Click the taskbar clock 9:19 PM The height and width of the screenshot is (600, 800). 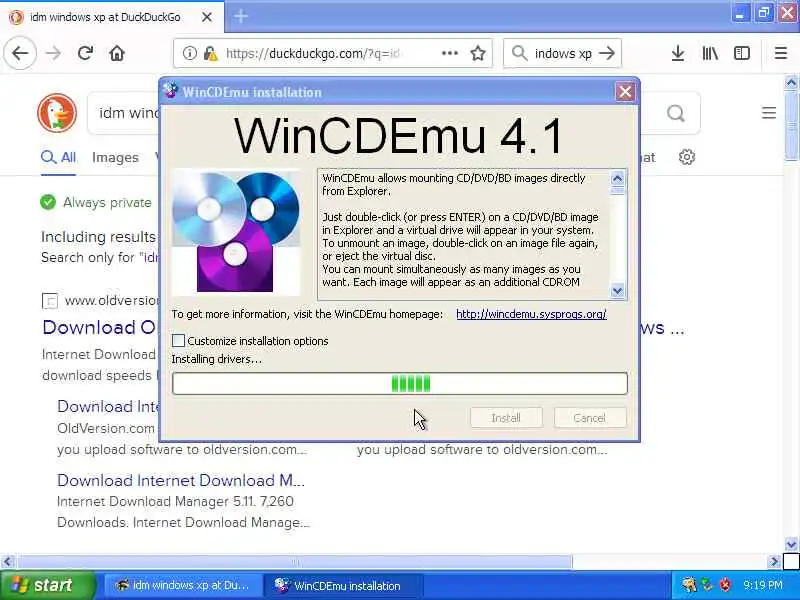(762, 585)
